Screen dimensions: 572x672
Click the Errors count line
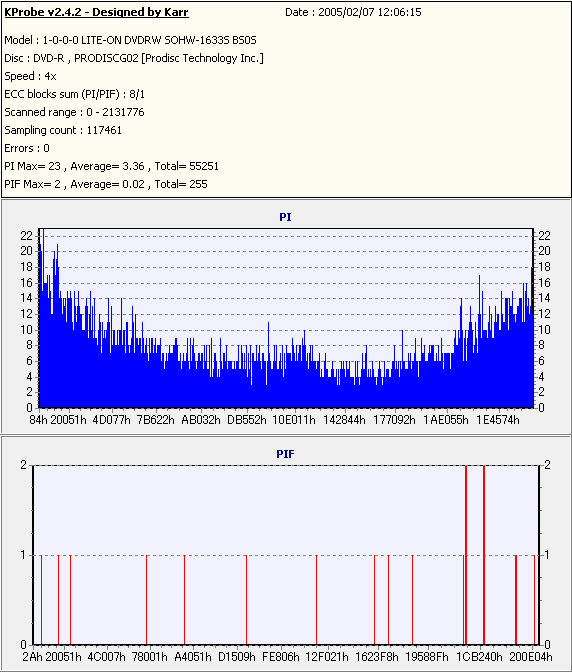27,148
